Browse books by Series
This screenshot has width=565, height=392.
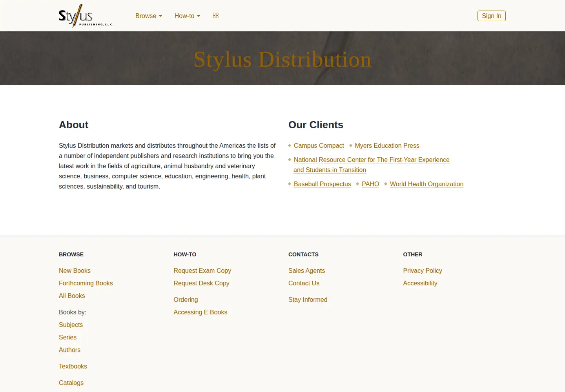[x=67, y=337]
